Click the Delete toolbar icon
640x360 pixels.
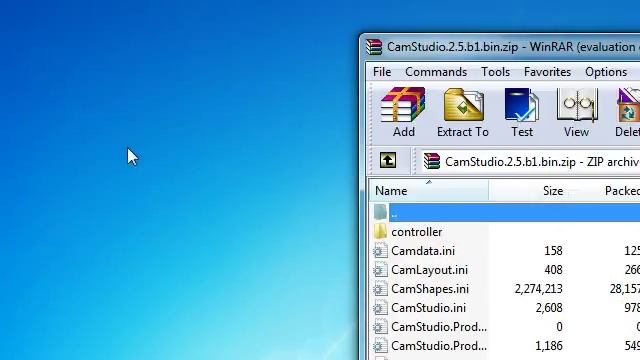click(x=629, y=104)
